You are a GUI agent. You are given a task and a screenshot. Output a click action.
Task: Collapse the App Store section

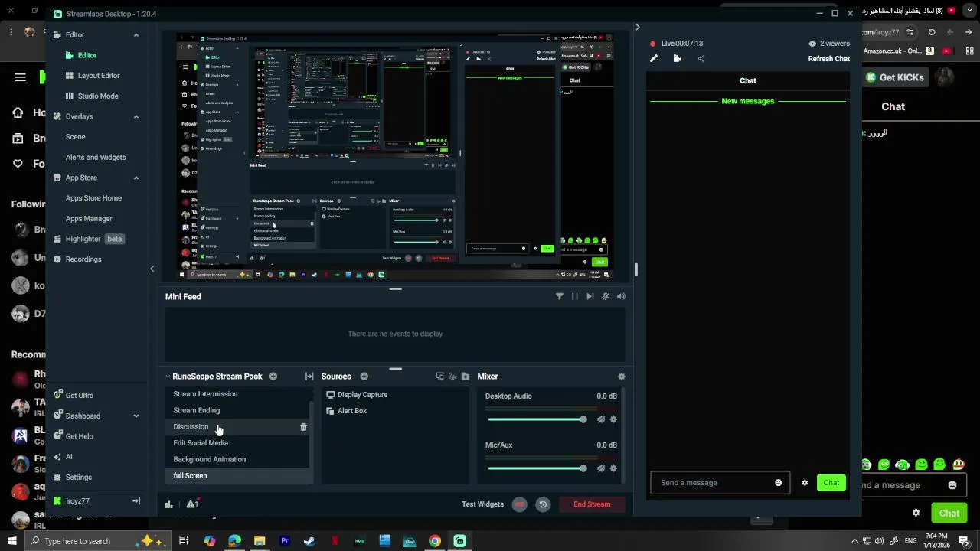[136, 178]
